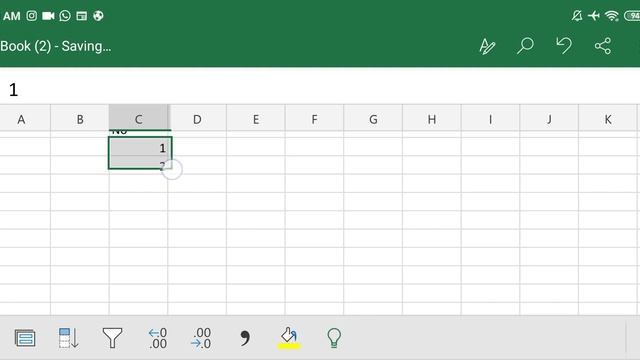Apply yellow fill color with paint bucket
This screenshot has width=640, height=360.
tap(289, 338)
